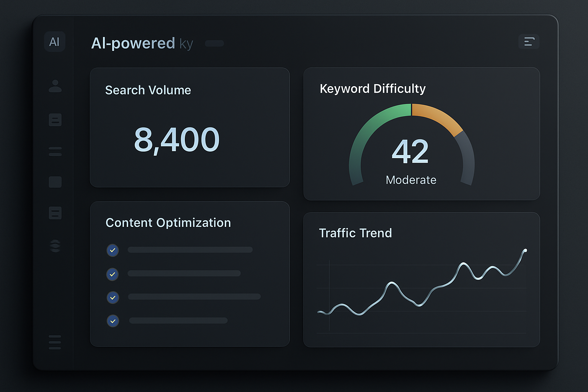Click the AI logo in sidebar
Image resolution: width=588 pixels, height=392 pixels.
pyautogui.click(x=55, y=42)
